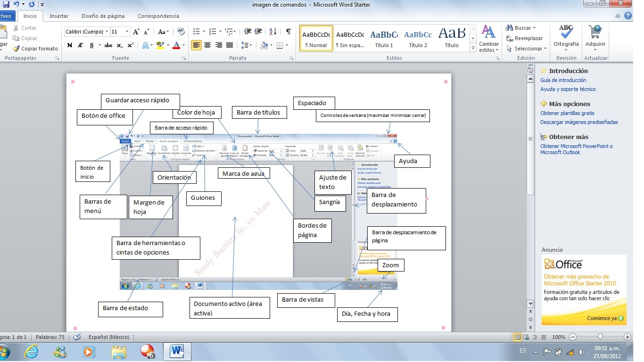Click the Undo icon in quick access toolbar
The image size is (644, 362).
16,4
